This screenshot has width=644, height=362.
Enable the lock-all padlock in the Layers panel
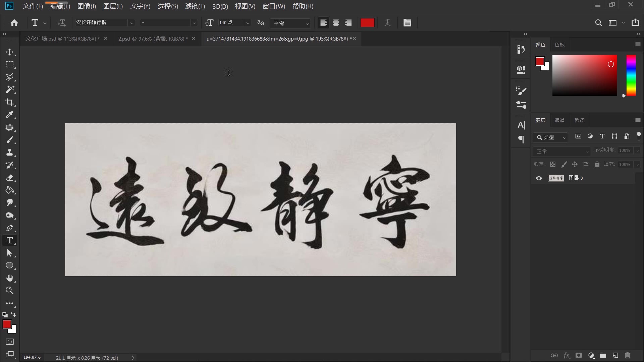point(597,164)
